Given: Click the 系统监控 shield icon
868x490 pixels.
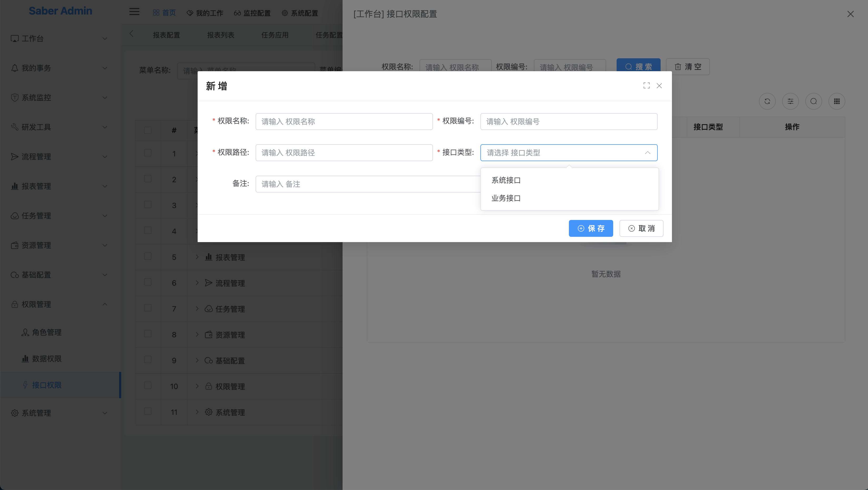Looking at the screenshot, I should (x=14, y=98).
